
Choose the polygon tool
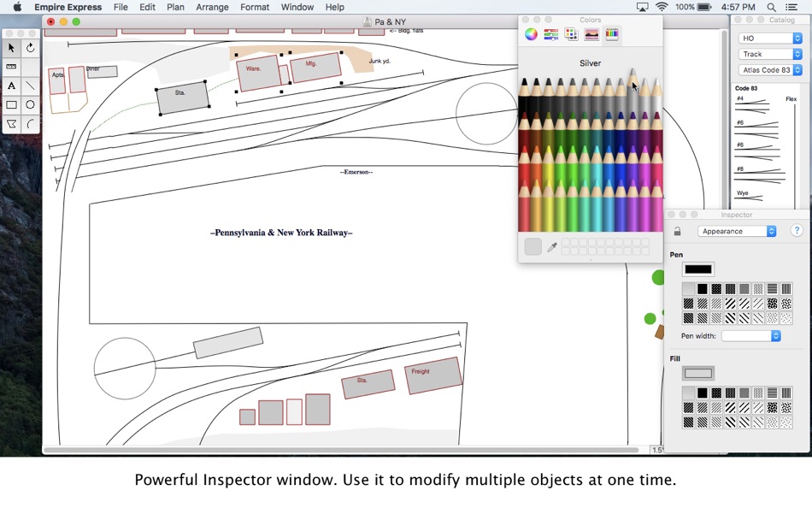(x=11, y=124)
